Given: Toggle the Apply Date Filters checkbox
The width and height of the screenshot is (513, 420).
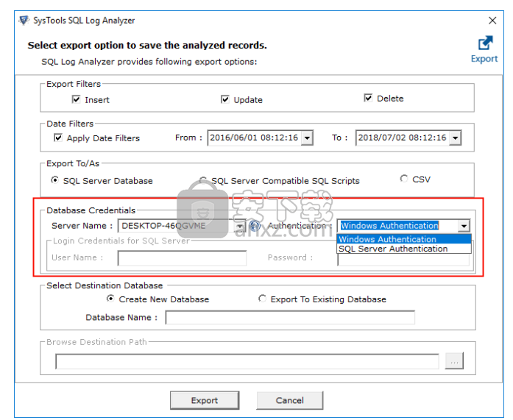Looking at the screenshot, I should point(58,138).
